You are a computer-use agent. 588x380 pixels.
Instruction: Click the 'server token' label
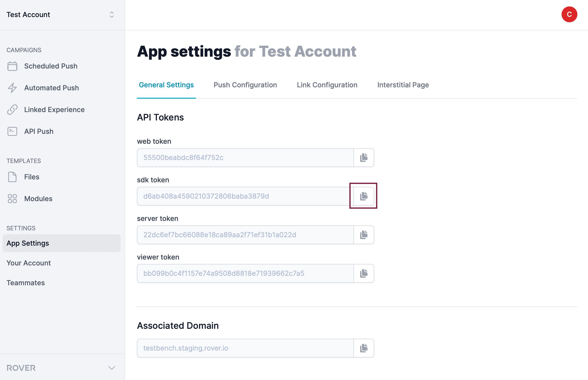(158, 218)
